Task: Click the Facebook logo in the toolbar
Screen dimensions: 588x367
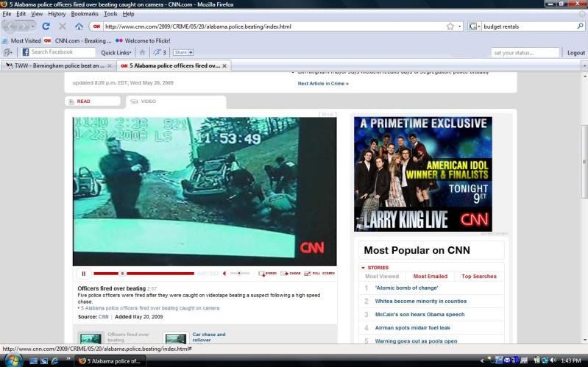Action: point(26,52)
